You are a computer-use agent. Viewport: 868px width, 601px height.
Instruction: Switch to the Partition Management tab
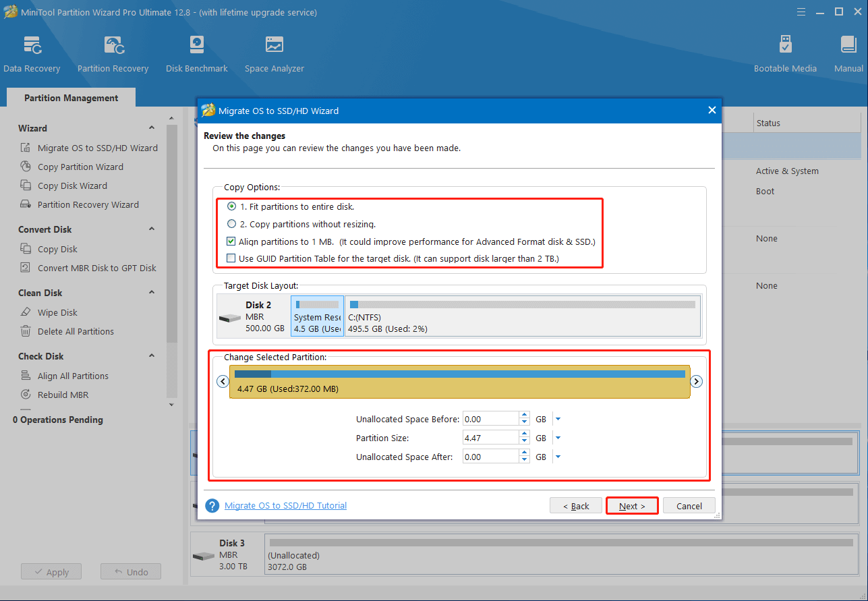tap(70, 97)
